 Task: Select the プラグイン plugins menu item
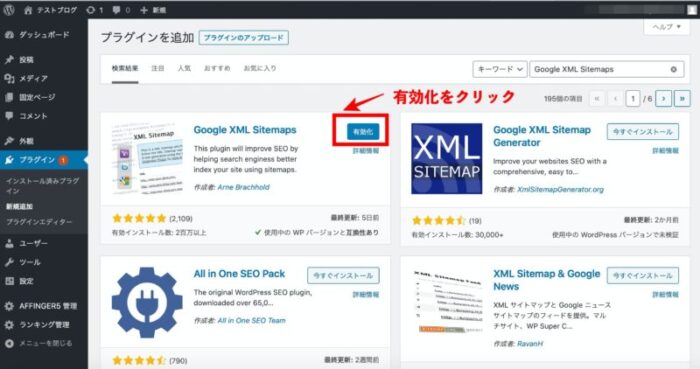tap(44, 160)
